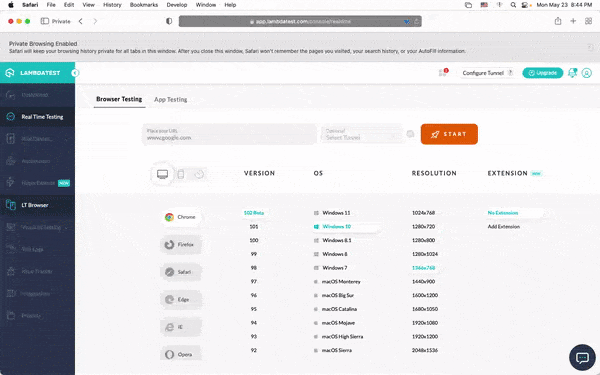Switch to Browser Testing tab
This screenshot has width=600, height=375.
pos(119,99)
